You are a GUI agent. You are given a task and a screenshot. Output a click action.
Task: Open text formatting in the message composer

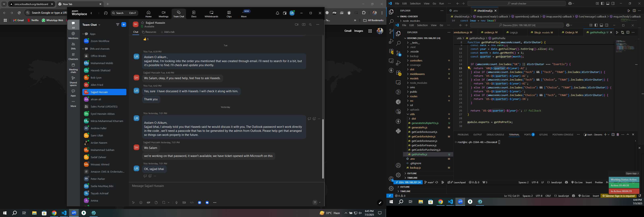133,203
